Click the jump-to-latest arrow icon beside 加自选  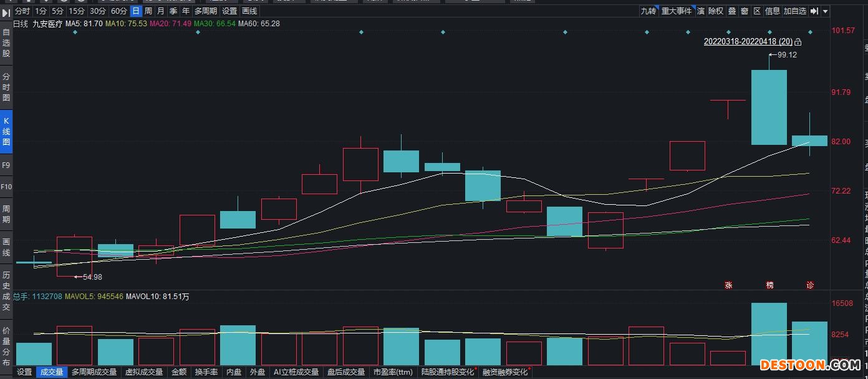[x=814, y=11]
